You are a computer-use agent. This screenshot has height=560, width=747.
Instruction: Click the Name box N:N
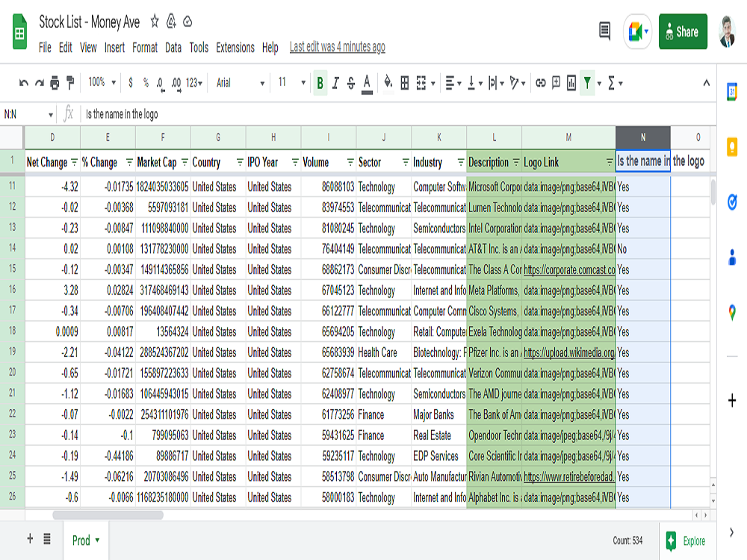click(x=28, y=114)
